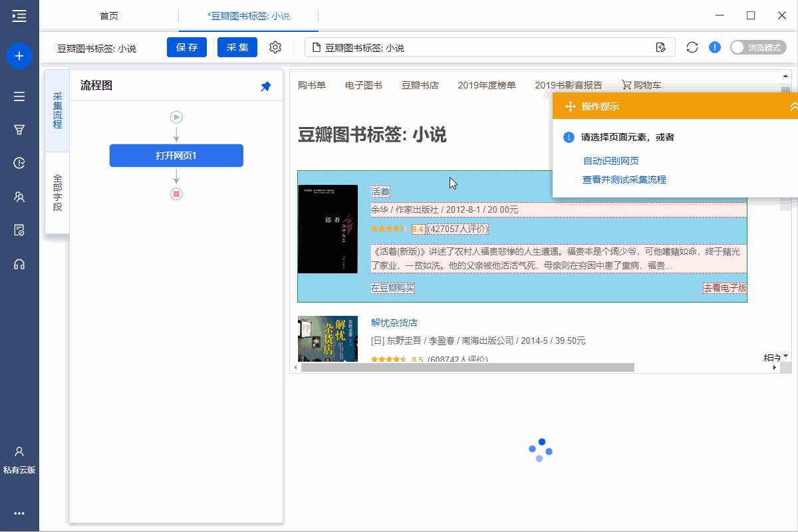Open the headset support icon in sidebar
Image resolution: width=798 pixels, height=532 pixels.
point(19,264)
